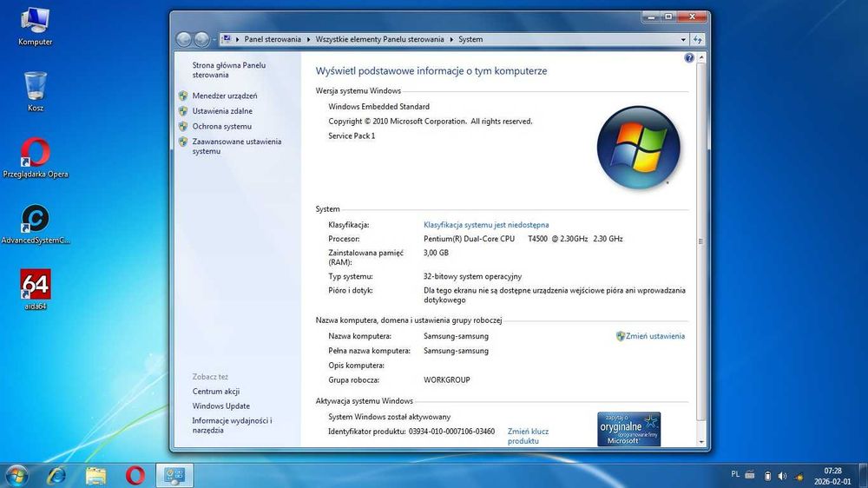Click the vertical scrollbar thumb

(700, 241)
